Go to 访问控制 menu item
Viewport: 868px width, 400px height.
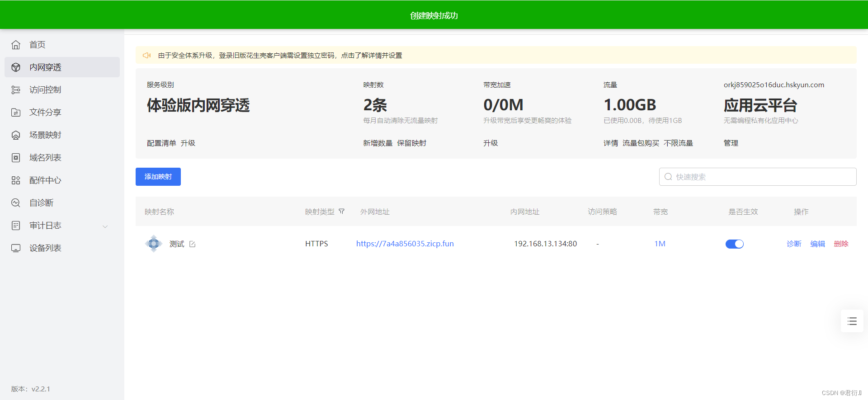point(62,90)
